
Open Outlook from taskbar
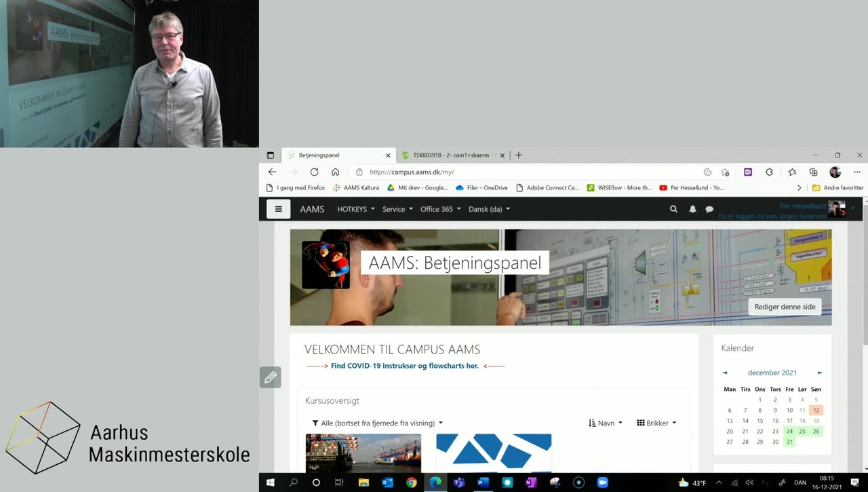coord(387,482)
